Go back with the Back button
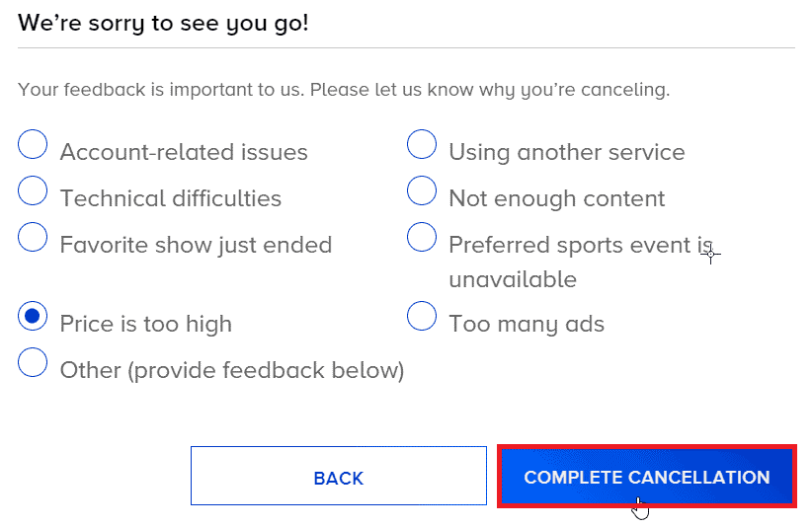This screenshot has width=812, height=528. [x=338, y=477]
